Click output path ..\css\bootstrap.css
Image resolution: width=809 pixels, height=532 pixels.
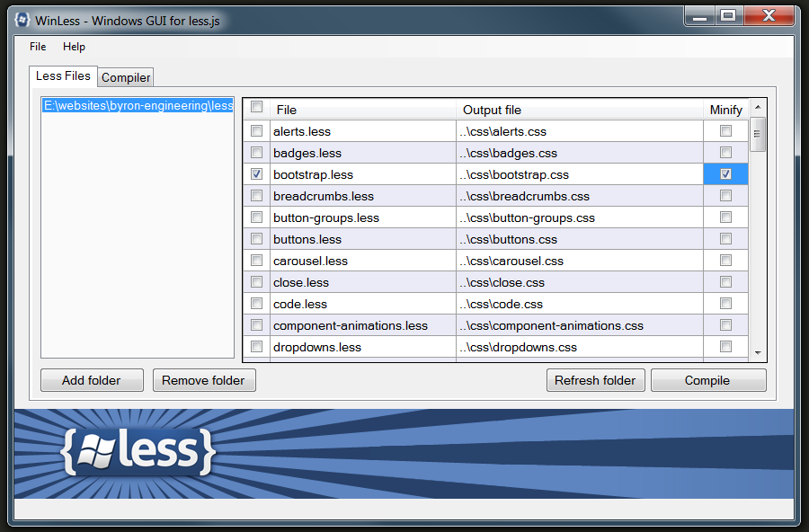[x=514, y=175]
